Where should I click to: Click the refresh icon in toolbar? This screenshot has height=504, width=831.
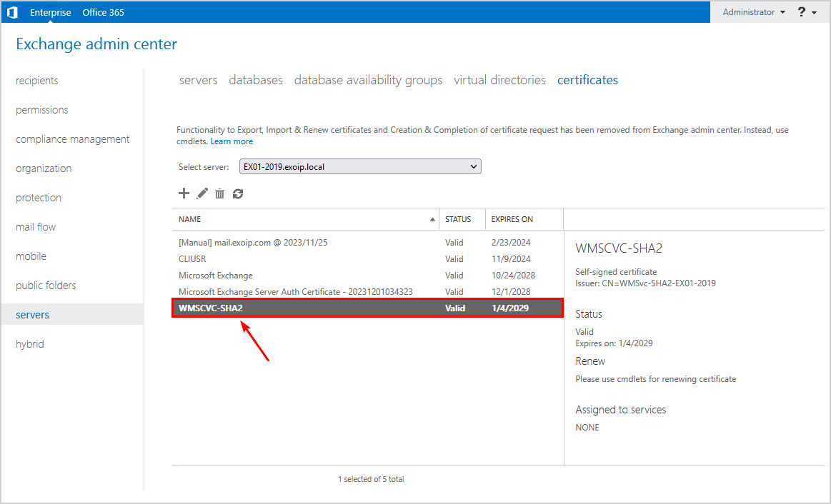click(238, 193)
